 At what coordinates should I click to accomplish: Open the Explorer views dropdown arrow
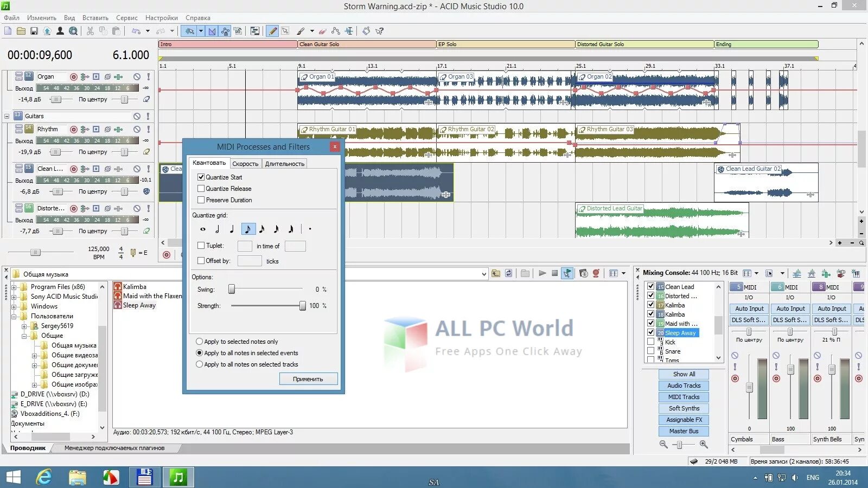click(623, 273)
